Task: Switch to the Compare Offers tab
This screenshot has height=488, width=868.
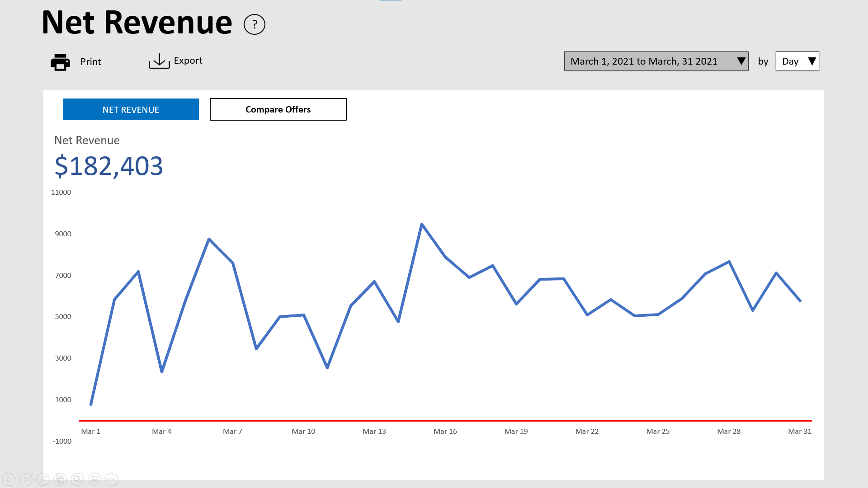Action: pyautogui.click(x=278, y=110)
